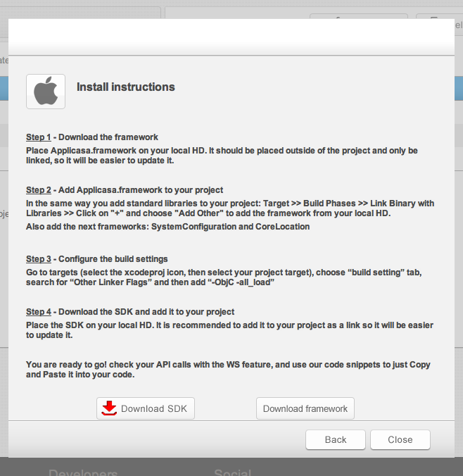
Task: Go Back to the previous dialog page
Action: pos(336,439)
